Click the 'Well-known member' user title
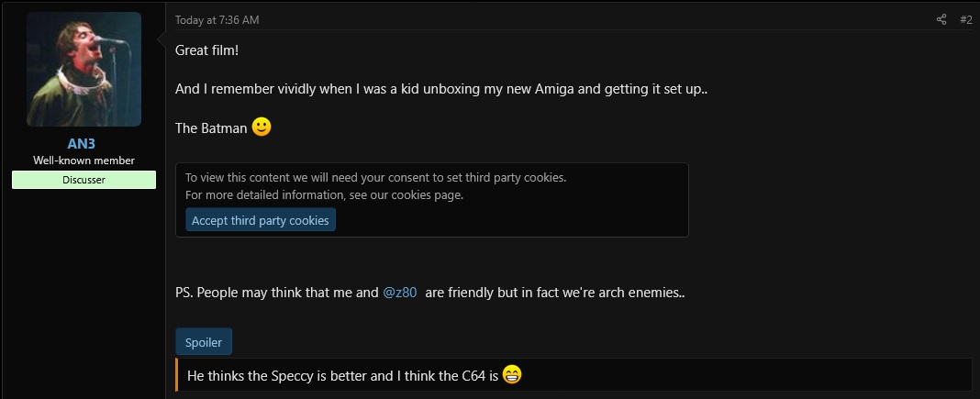 click(x=84, y=161)
